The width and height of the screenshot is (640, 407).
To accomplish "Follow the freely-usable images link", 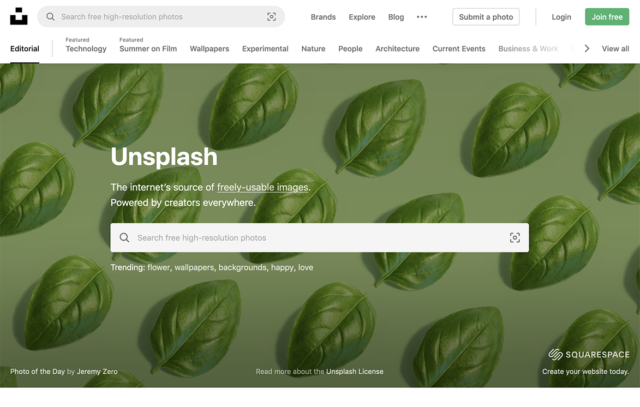I will click(x=262, y=187).
